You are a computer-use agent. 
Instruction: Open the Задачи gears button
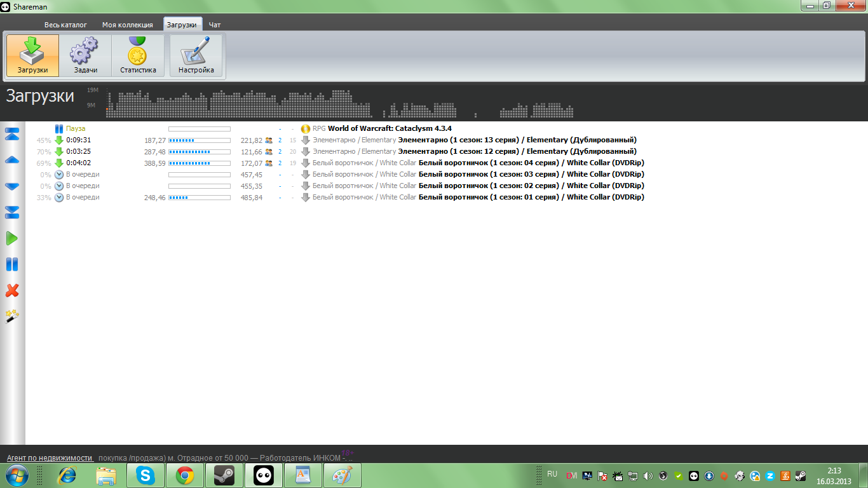(x=85, y=56)
